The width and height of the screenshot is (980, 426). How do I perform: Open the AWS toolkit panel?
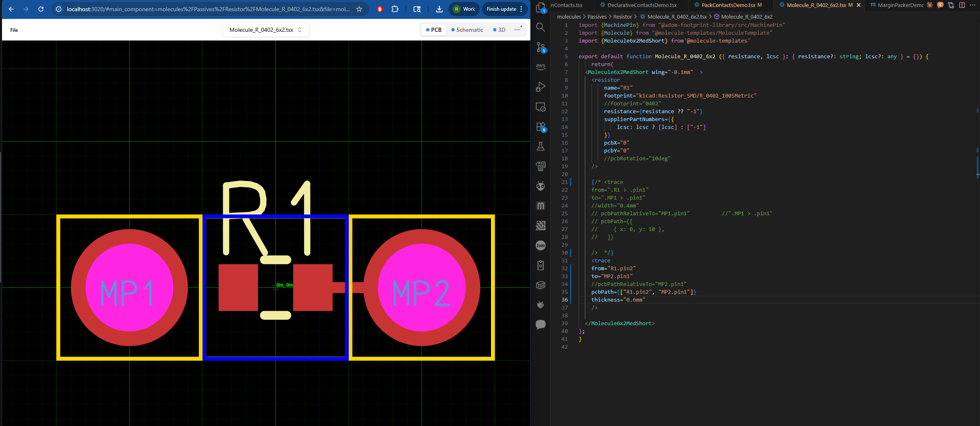541,67
